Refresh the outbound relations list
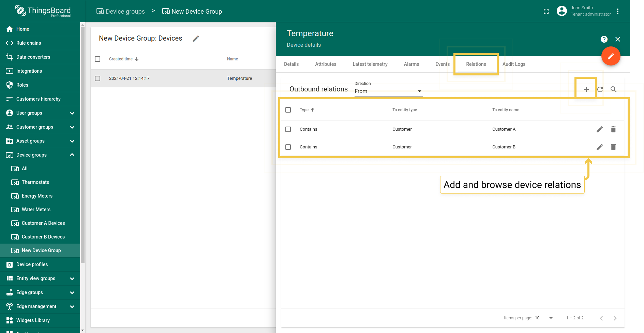Screen dimensions: 644x333 tap(600, 89)
